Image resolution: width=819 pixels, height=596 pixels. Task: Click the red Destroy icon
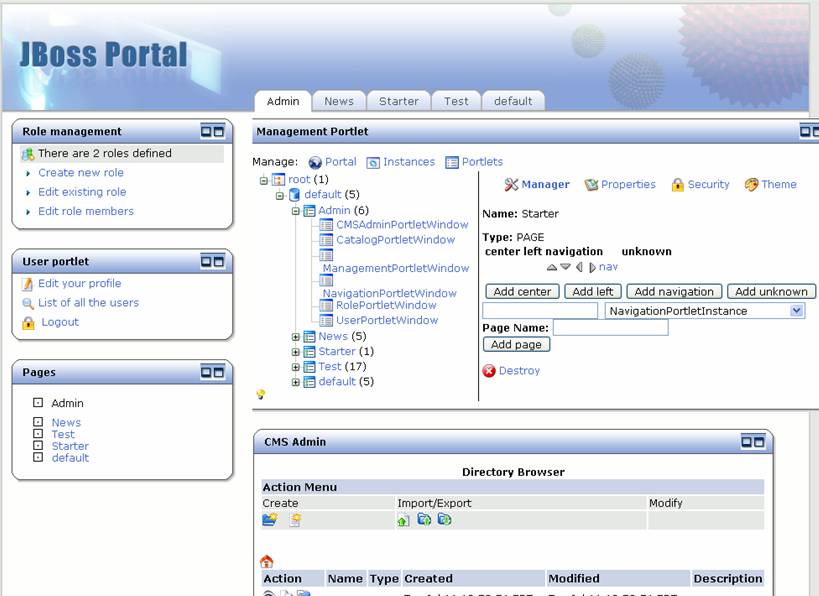(489, 371)
